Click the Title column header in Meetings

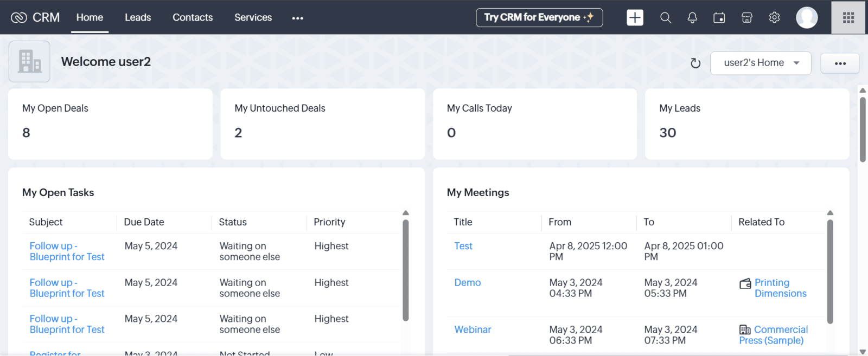click(463, 222)
